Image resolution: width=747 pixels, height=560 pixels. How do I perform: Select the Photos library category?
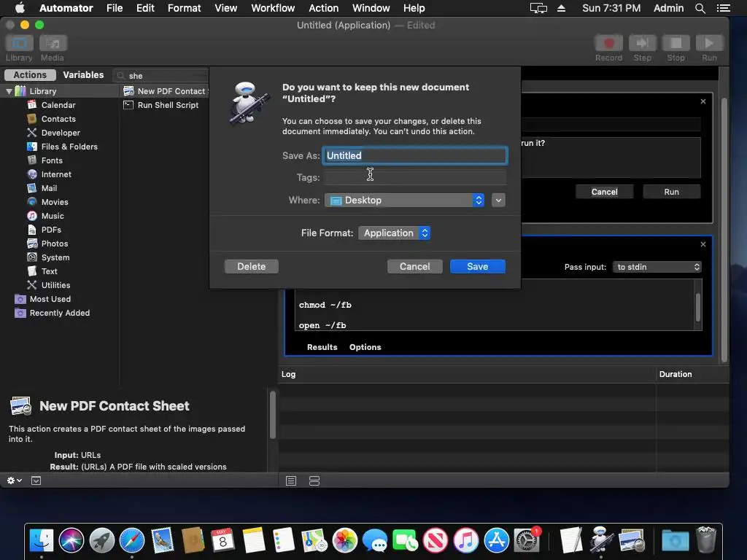[x=55, y=243]
